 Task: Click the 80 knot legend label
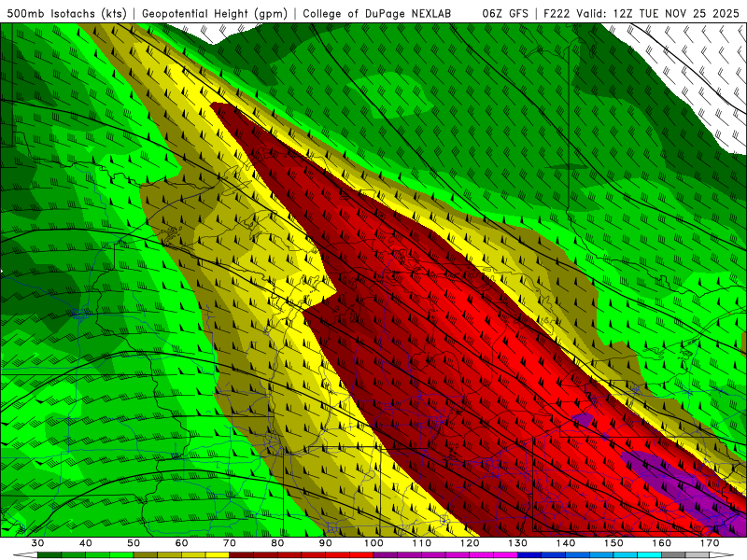277,543
